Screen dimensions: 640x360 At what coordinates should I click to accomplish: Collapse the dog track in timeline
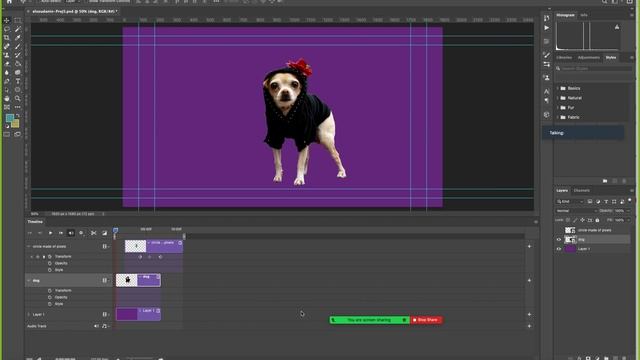pos(29,280)
